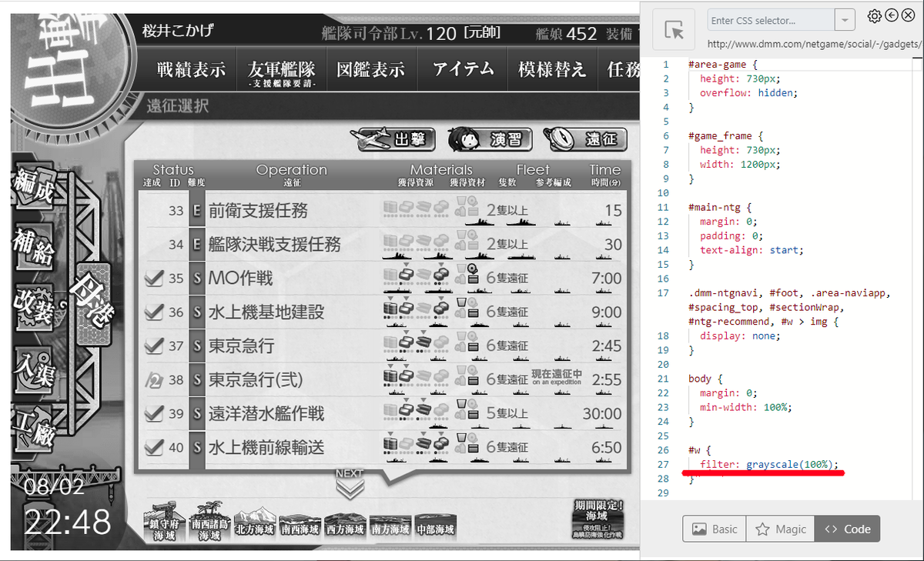
Task: Open 戦績表示 menu
Action: (191, 70)
